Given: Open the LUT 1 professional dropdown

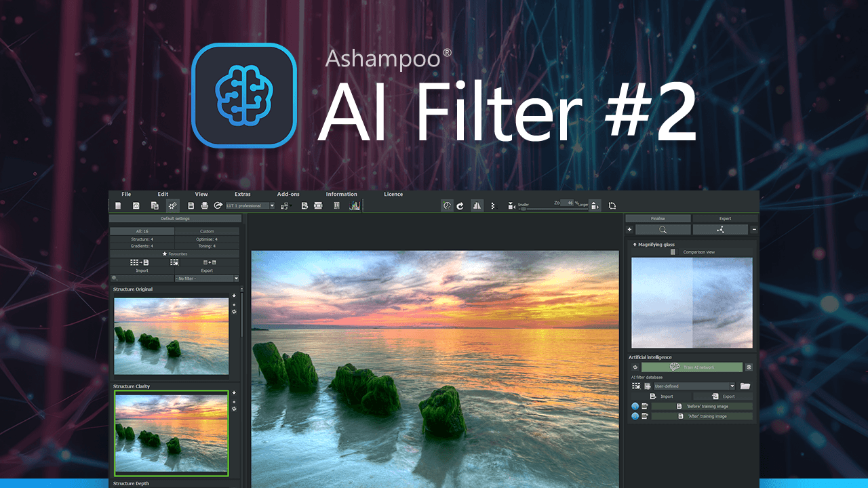Looking at the screenshot, I should click(x=250, y=205).
